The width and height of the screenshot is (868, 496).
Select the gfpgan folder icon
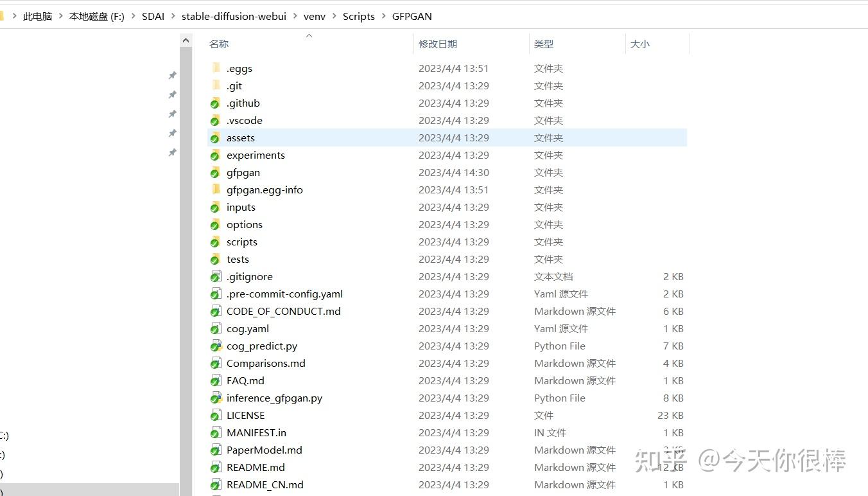tap(216, 172)
